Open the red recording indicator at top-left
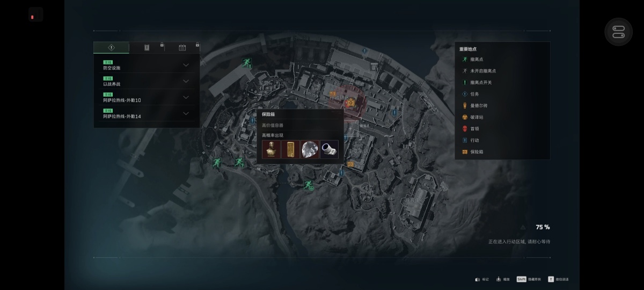The width and height of the screenshot is (644, 290). coord(35,15)
